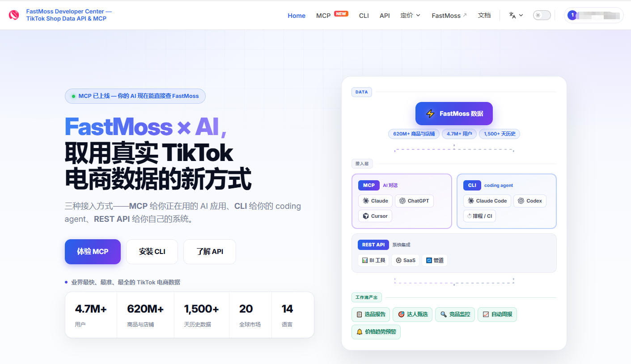
Task: Click the 价格趋势预警 bell chip
Action: [x=376, y=332]
